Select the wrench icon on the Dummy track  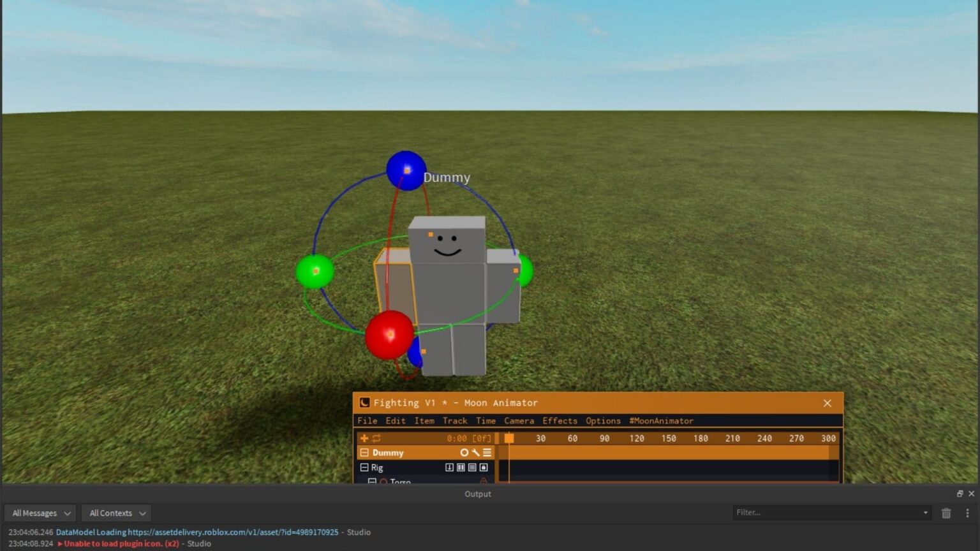[475, 453]
